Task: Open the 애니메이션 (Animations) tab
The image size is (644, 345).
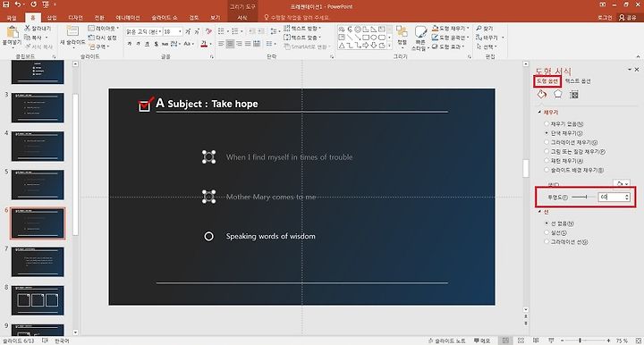Action: (x=128, y=18)
